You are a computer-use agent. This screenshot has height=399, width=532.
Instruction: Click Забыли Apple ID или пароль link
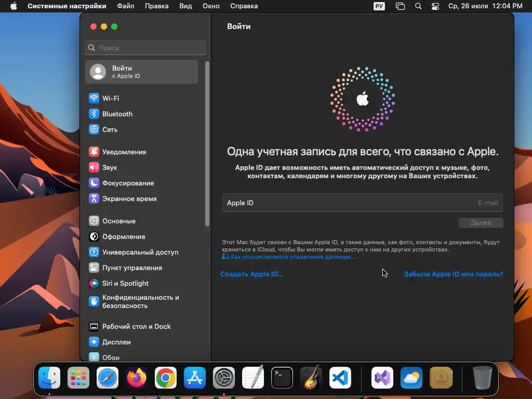coord(454,274)
